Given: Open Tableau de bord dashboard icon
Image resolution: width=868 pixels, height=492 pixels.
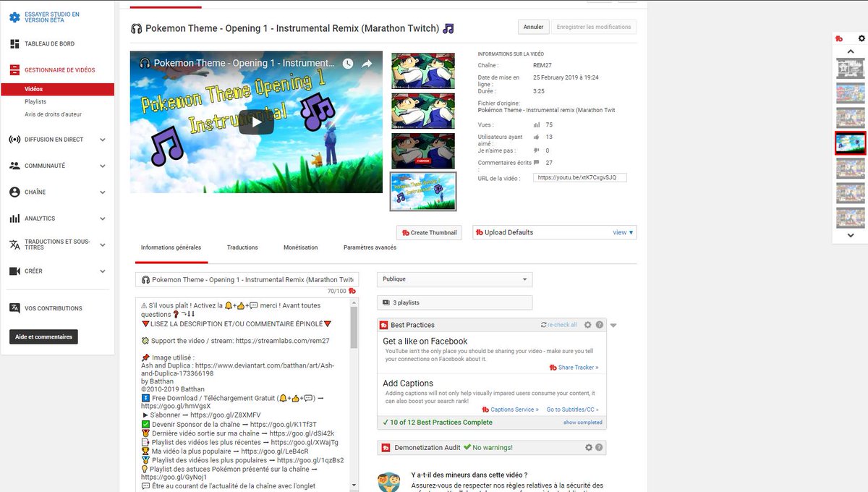Looking at the screenshot, I should (x=14, y=44).
